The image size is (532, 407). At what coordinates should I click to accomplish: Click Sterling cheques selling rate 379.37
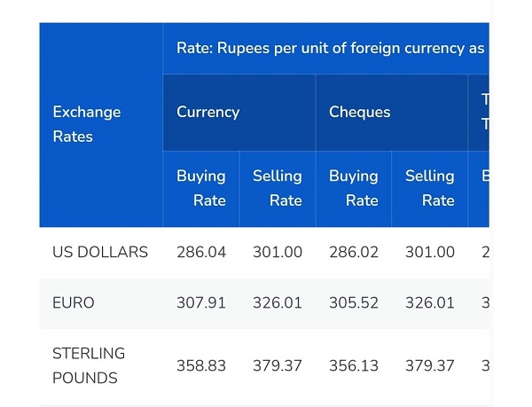[x=430, y=366]
